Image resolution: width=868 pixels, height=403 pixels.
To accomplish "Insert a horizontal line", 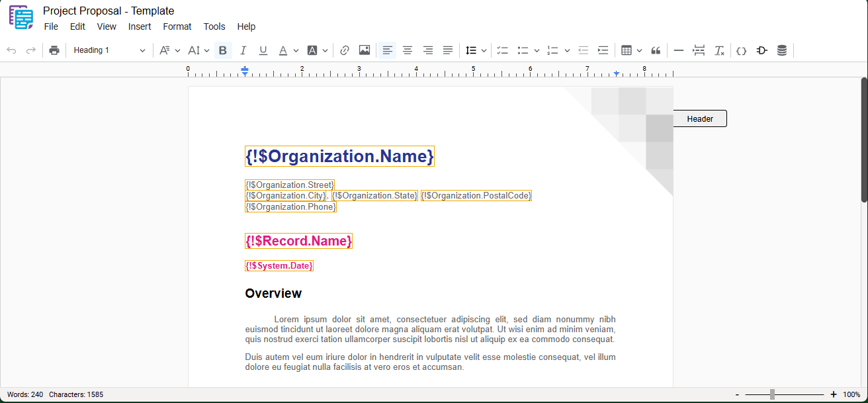I will [x=679, y=50].
